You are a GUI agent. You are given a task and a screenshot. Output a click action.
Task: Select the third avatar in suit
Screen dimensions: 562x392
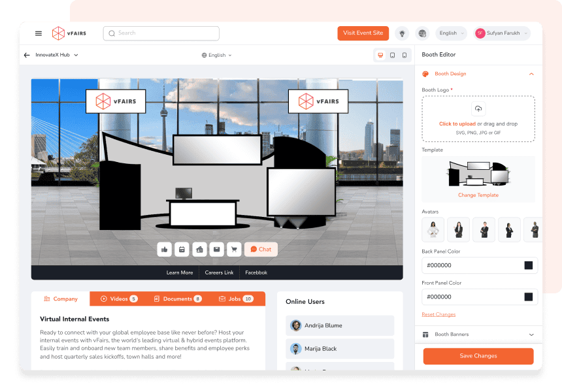point(484,230)
